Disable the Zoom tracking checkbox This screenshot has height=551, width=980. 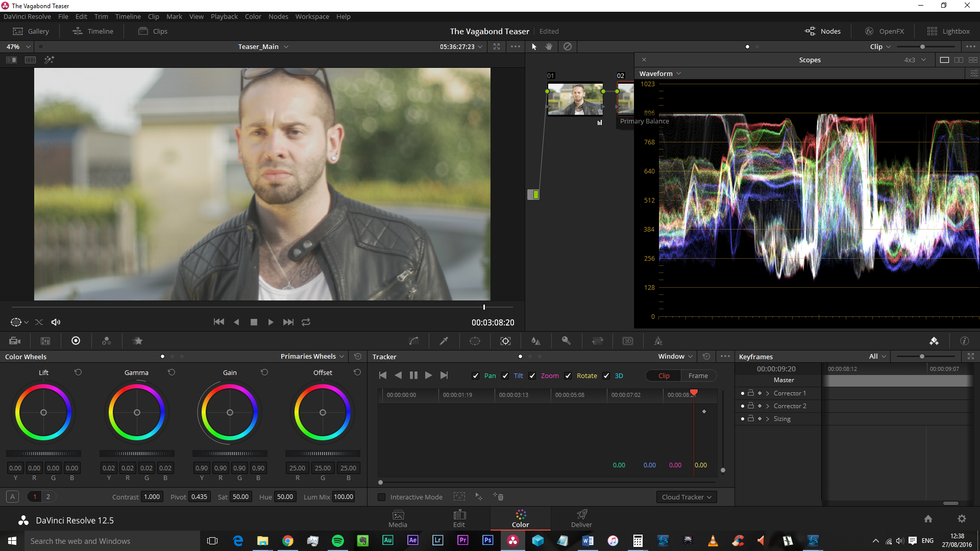(532, 375)
